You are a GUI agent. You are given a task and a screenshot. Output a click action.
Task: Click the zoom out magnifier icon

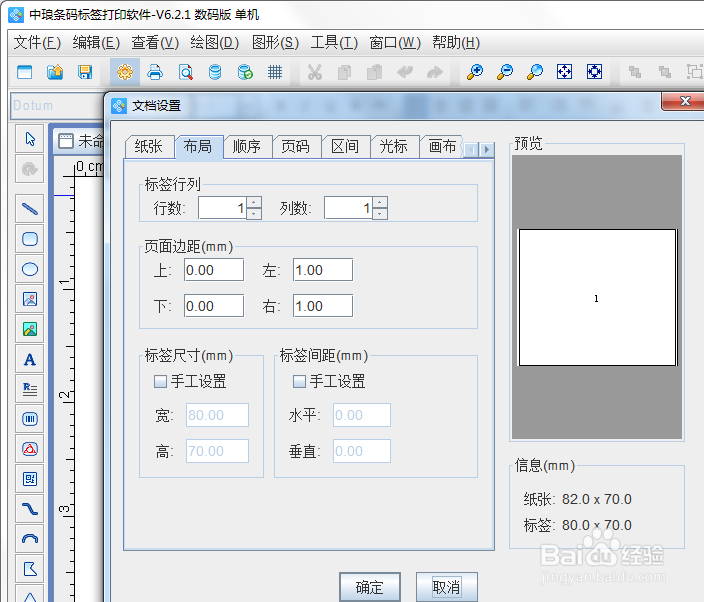505,72
